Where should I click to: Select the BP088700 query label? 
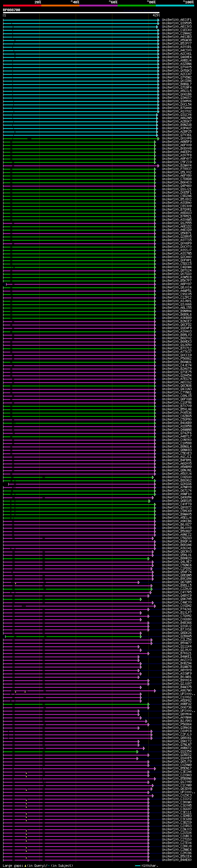click(x=11, y=10)
